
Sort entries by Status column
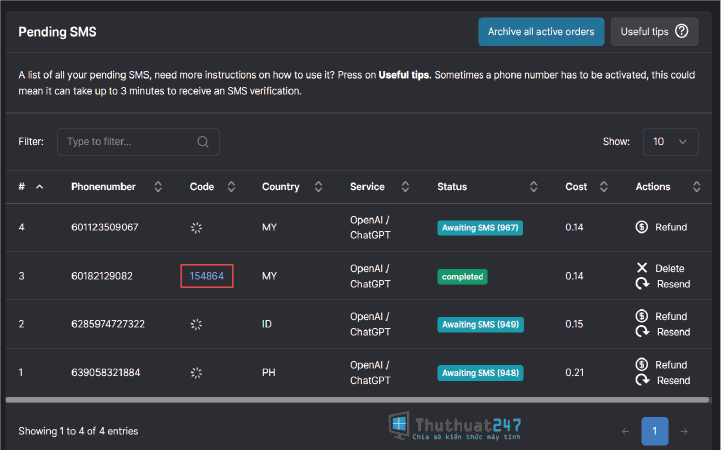point(533,187)
